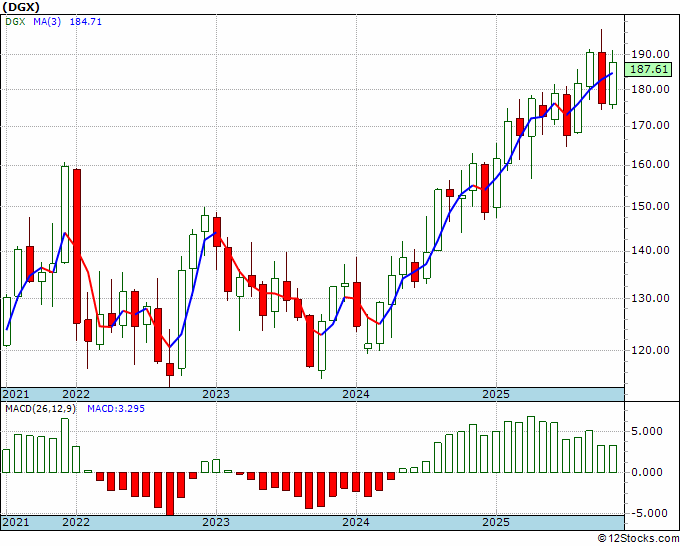The width and height of the screenshot is (680, 546).
Task: Click the 130.00 price axis label
Action: [650, 298]
